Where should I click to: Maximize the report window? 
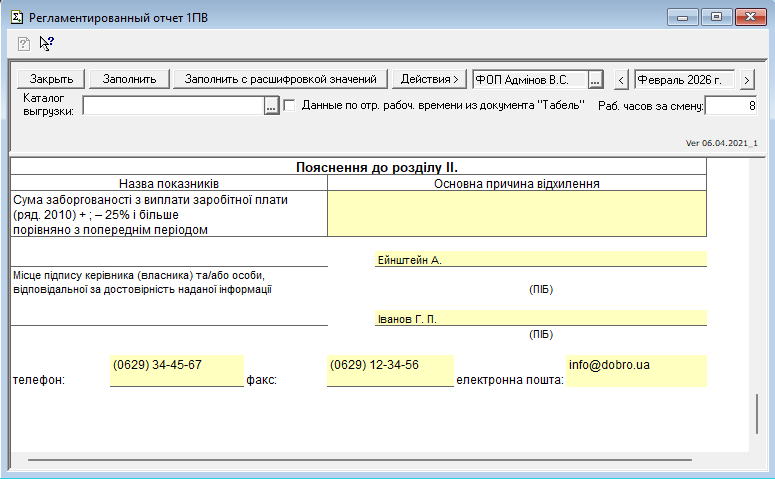pyautogui.click(x=716, y=17)
